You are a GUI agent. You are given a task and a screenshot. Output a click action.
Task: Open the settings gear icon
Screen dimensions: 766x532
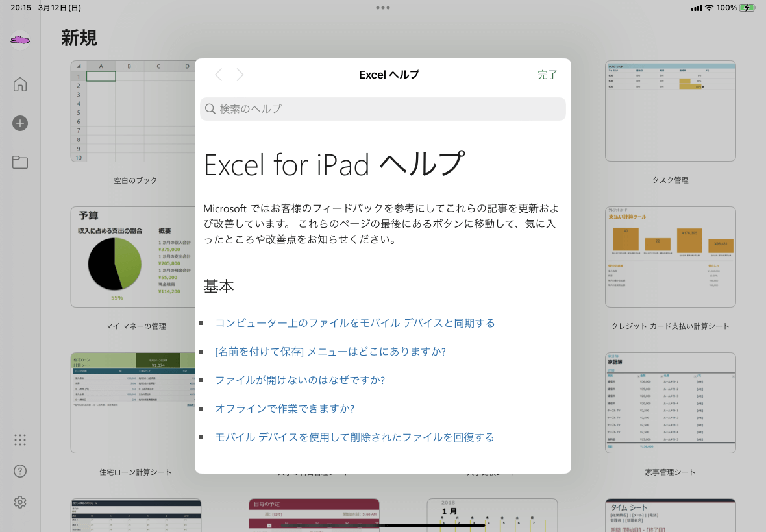(20, 502)
